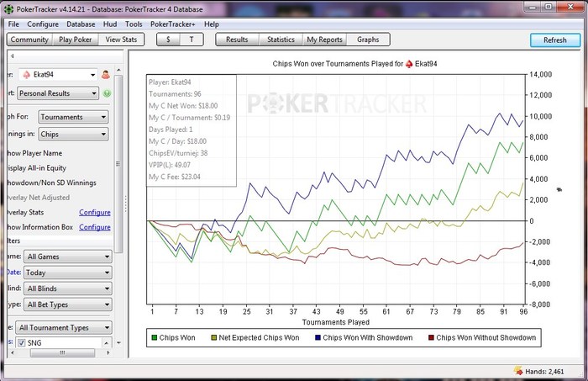
Task: Click the green help icon next to Personal Results
Action: click(107, 93)
